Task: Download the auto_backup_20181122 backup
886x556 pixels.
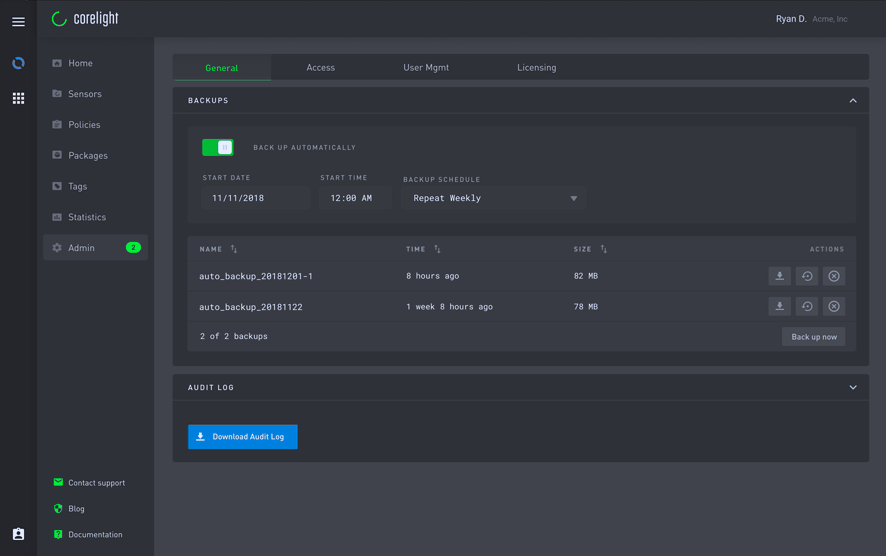Action: 779,306
